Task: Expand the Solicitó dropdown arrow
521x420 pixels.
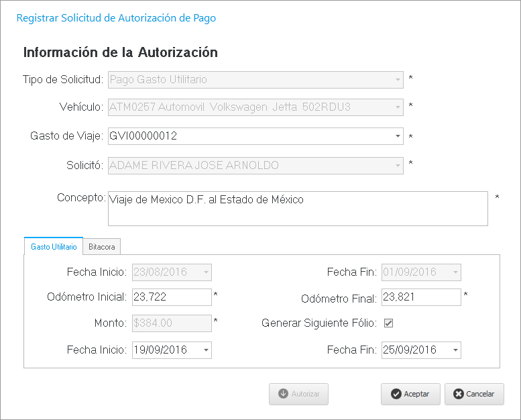Action: pos(397,165)
